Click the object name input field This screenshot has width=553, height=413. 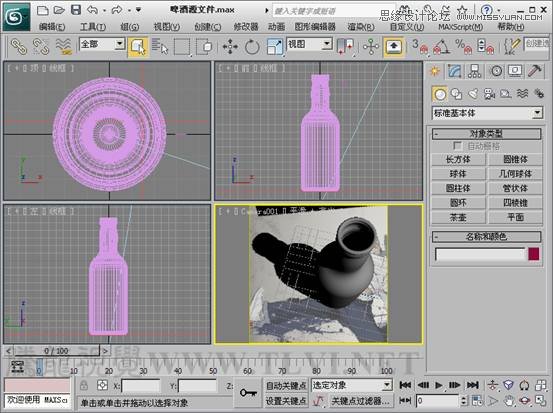tap(480, 254)
